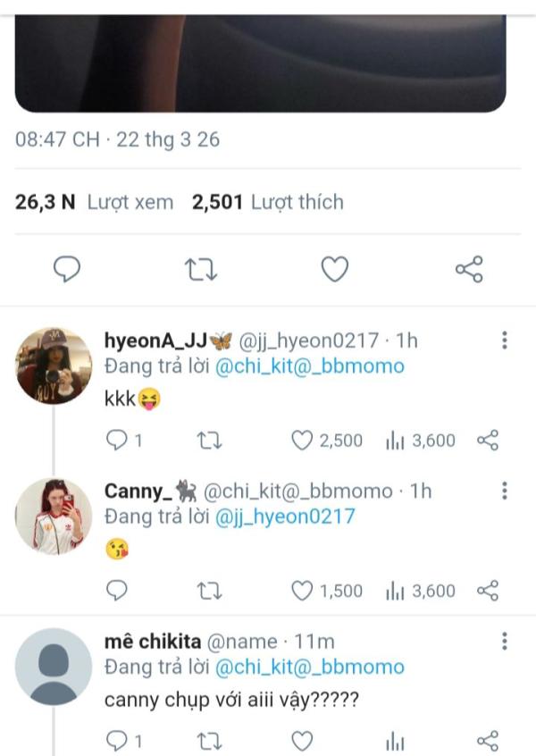The width and height of the screenshot is (536, 756).
Task: View the 2,501 Lượt thích likes list
Action: (268, 203)
